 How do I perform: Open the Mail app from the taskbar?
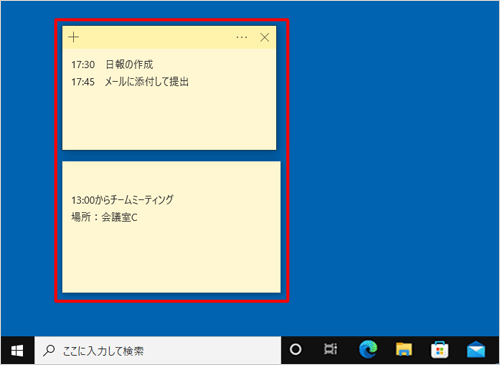(476, 349)
